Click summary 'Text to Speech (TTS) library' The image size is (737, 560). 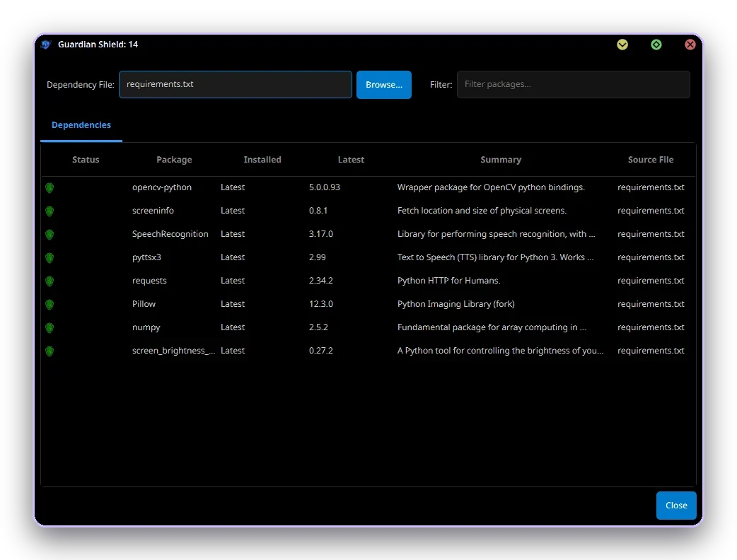495,257
